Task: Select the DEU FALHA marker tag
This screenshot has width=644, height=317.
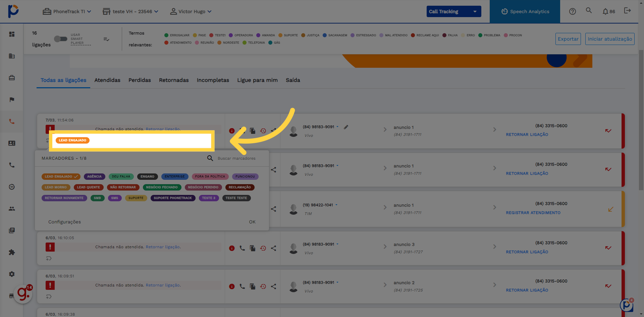Action: tap(121, 176)
